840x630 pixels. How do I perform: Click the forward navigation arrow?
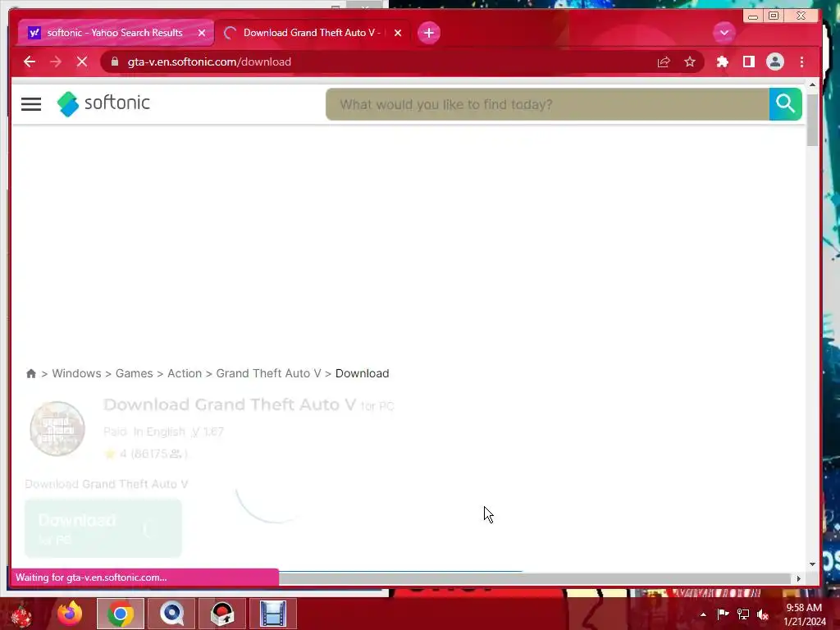click(56, 62)
